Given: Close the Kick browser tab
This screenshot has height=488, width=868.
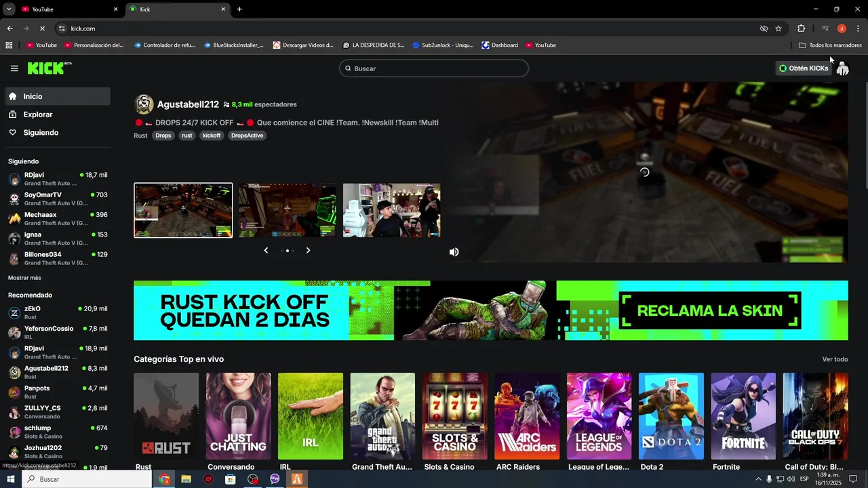Looking at the screenshot, I should 223,9.
